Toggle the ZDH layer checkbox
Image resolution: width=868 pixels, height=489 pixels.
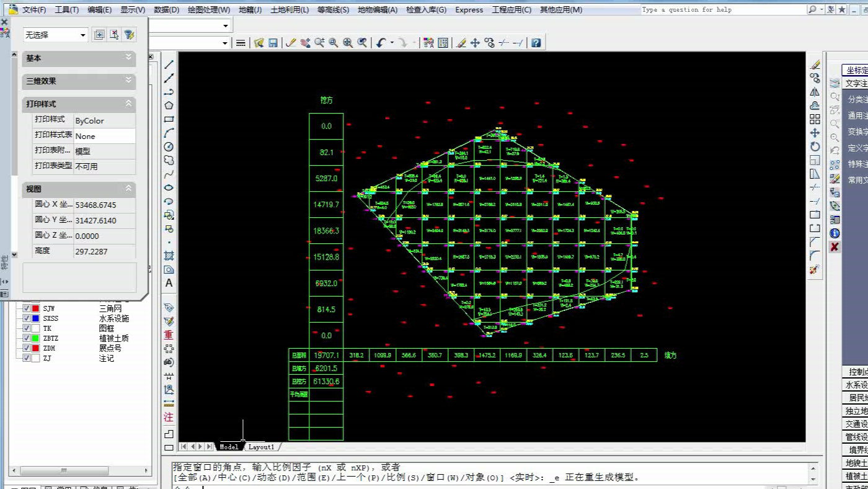26,348
